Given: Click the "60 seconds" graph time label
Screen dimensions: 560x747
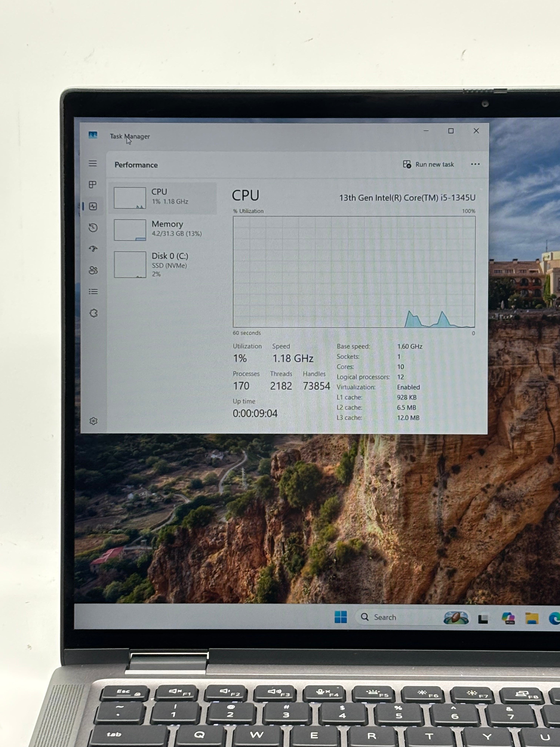Looking at the screenshot, I should [247, 333].
